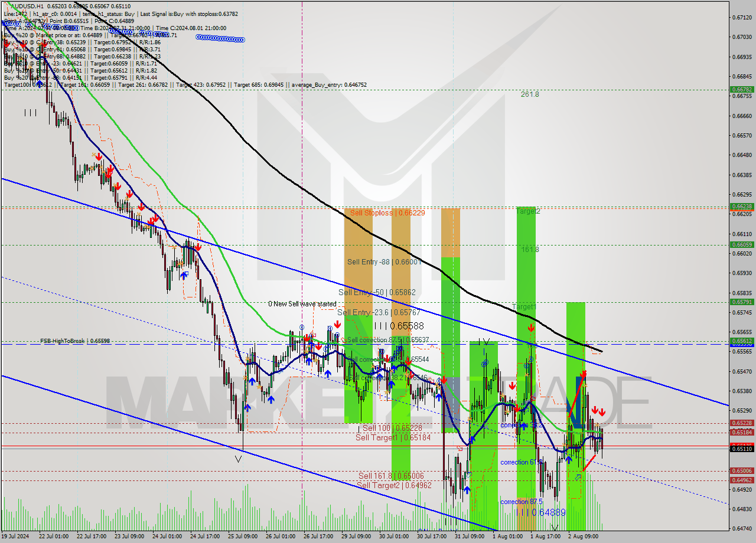This screenshot has width=756, height=543.
Task: Click the 'I I I 0.65588' wave label
Action: 398,326
